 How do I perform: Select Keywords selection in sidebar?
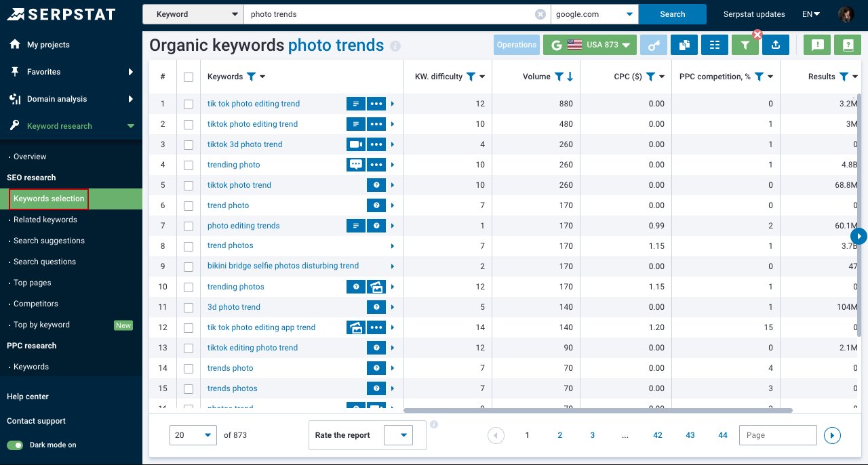click(49, 199)
